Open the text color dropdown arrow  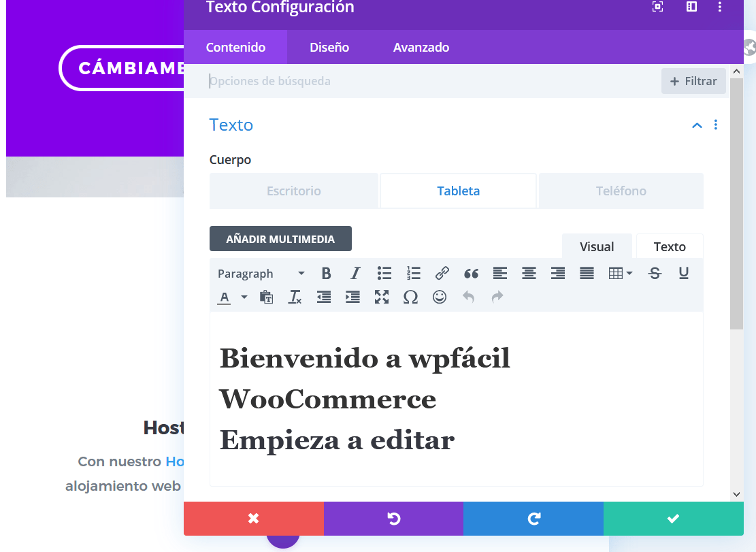point(244,297)
